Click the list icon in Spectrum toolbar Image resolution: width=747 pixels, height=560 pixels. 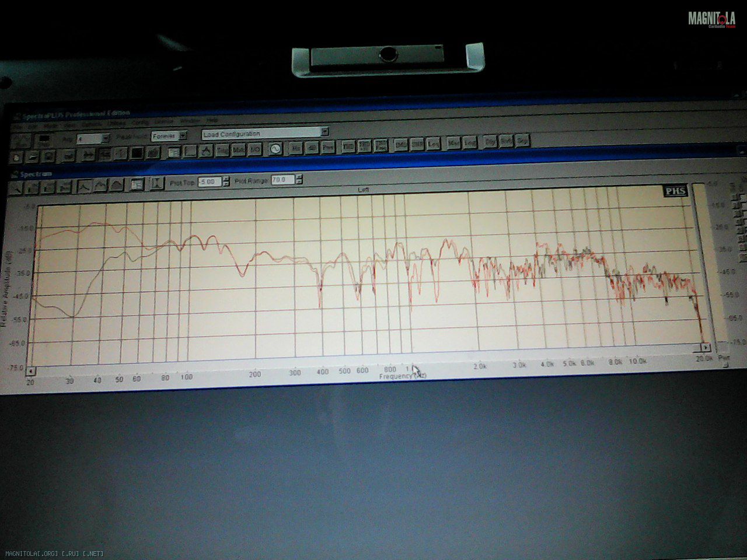(x=137, y=185)
